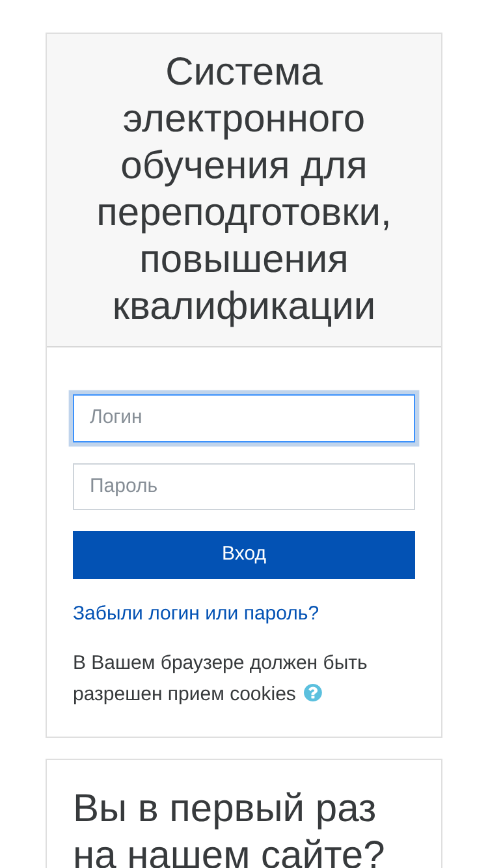Open the cookies help question-mark icon
The image size is (488, 868).
(x=313, y=693)
